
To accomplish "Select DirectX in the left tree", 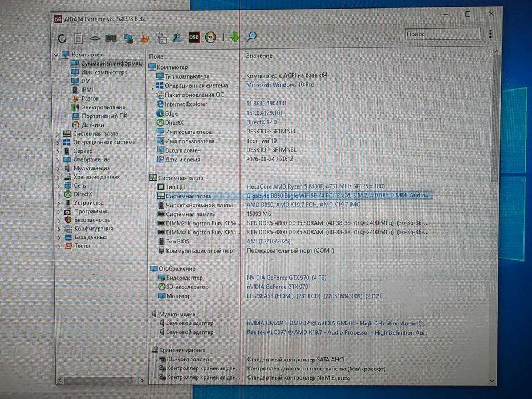I will [x=83, y=194].
